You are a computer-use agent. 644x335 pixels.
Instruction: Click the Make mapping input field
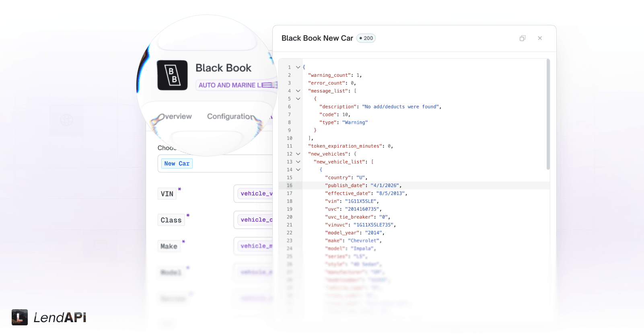pos(253,246)
